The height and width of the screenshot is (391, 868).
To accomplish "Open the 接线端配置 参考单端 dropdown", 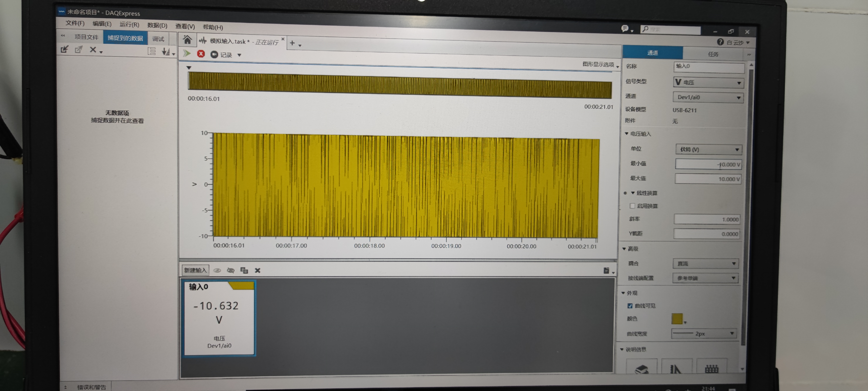I will (x=705, y=278).
